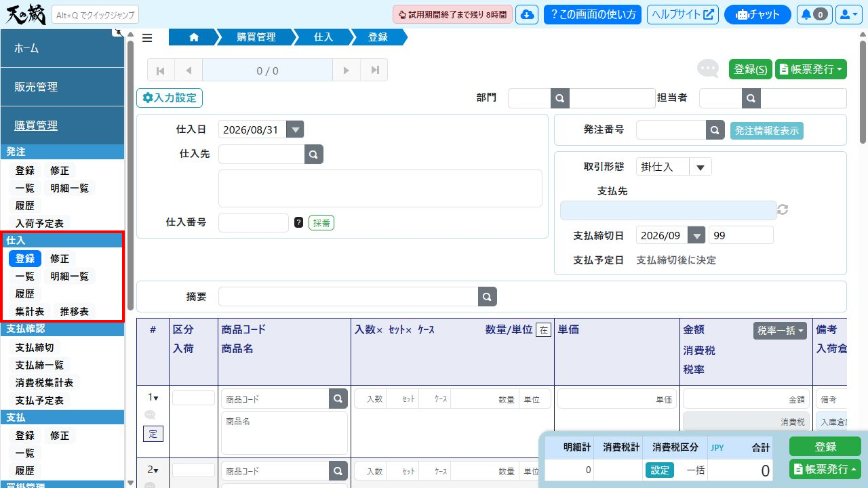Viewport: 868px width, 488px height.
Task: Select 支払締切 under 支払確認
Action: pos(35,347)
